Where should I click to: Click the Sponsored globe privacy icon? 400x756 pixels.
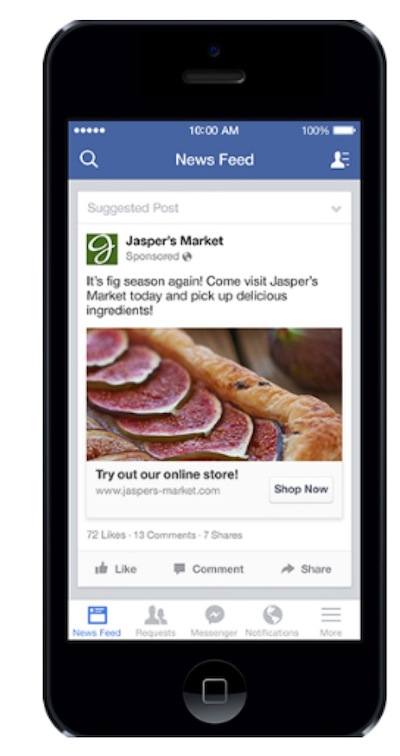coord(187,256)
